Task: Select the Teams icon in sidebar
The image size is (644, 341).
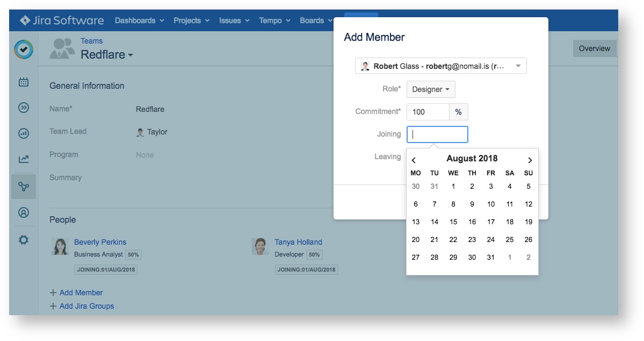Action: (24, 187)
